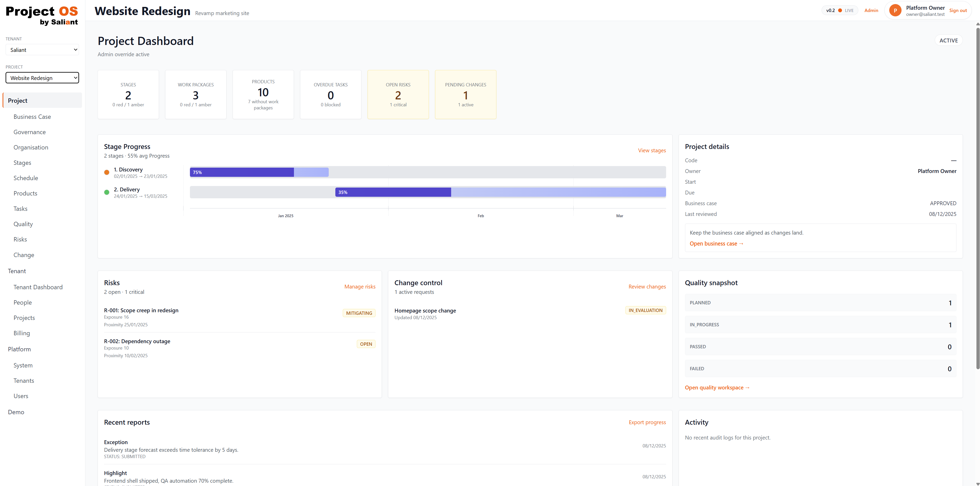Screen dimensions: 980x486
Task: Open the Tenant selector dropdown
Action: tap(42, 49)
